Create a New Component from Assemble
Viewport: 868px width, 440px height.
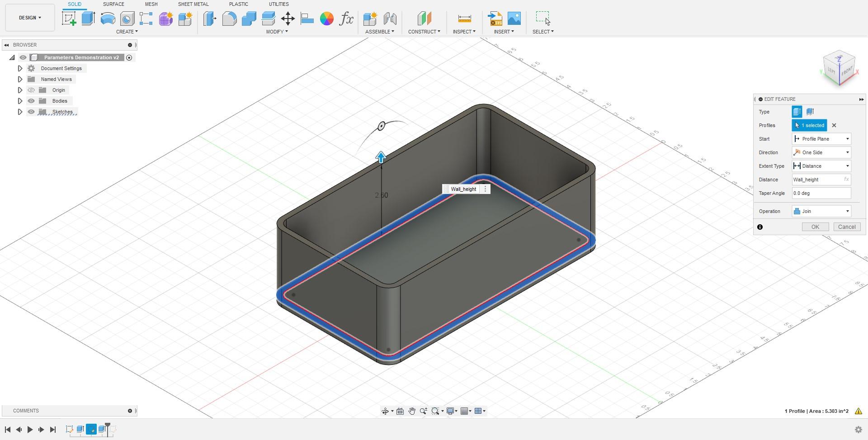371,19
